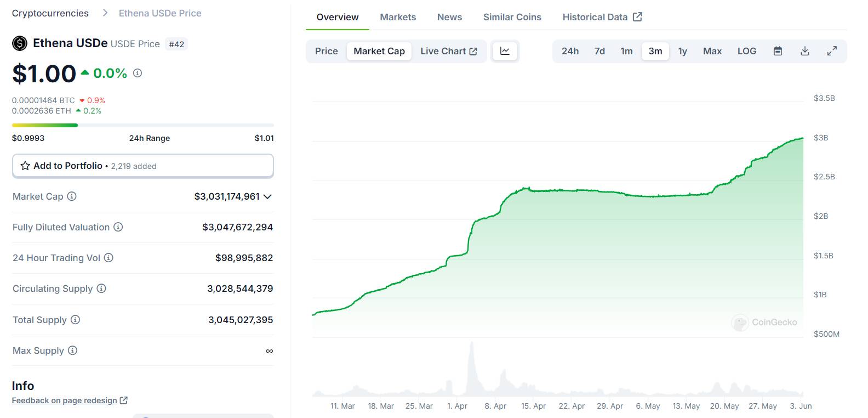Viewport: 868px width, 418px height.
Task: Show Total Supply info icon
Action: 76,320
